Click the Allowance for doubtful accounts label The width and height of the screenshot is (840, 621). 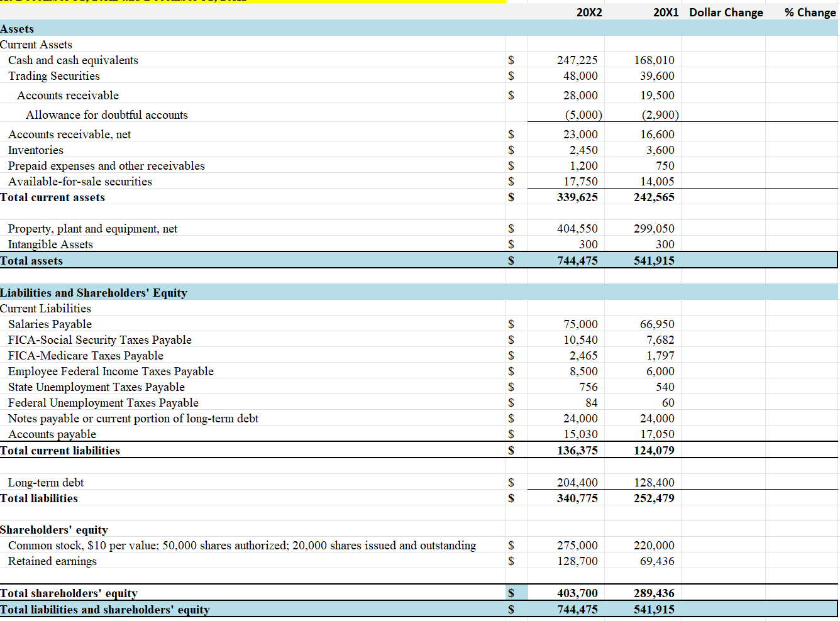point(106,115)
